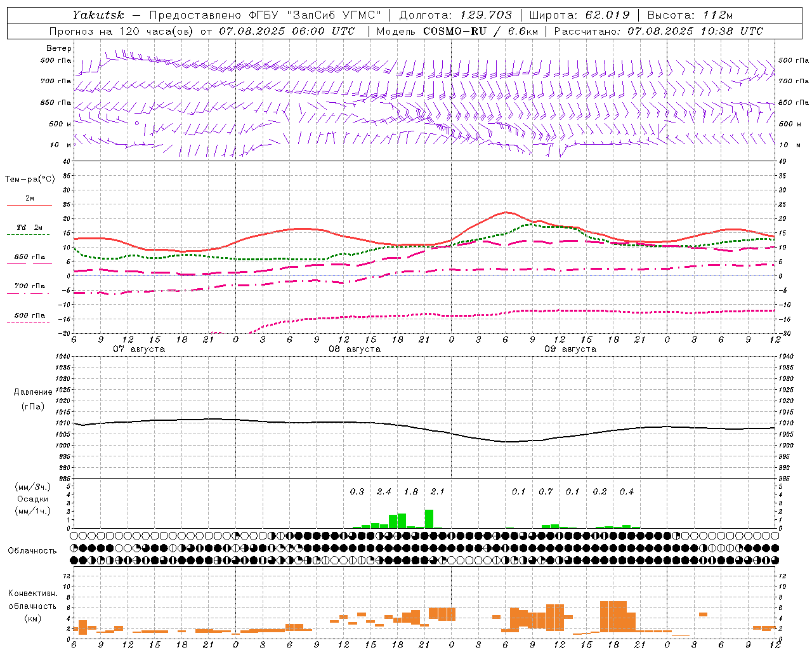
Task: Click the "Долгота: 129.703" header field
Action: 455,15
